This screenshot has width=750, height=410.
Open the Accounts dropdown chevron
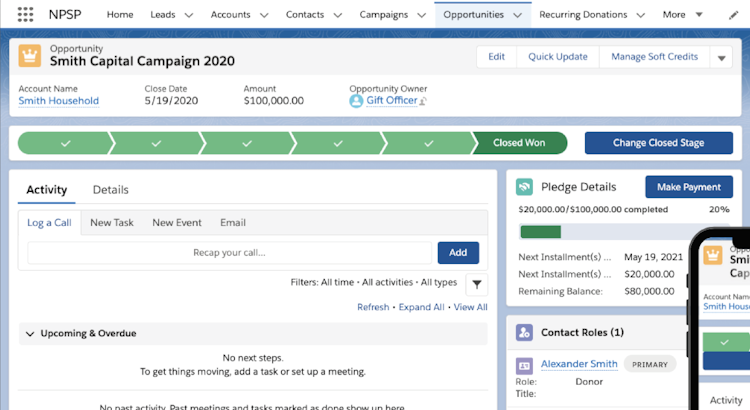tap(264, 15)
